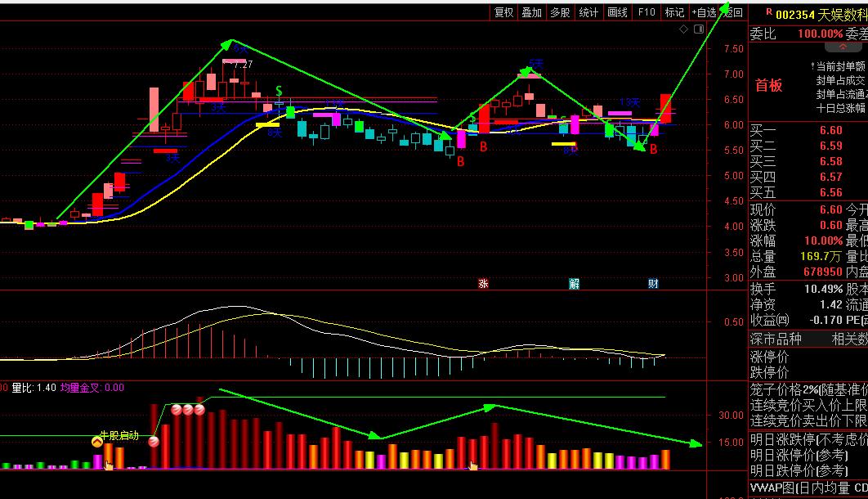This screenshot has width=868, height=499.
Task: Open the 统计 statistics tool
Action: [588, 12]
